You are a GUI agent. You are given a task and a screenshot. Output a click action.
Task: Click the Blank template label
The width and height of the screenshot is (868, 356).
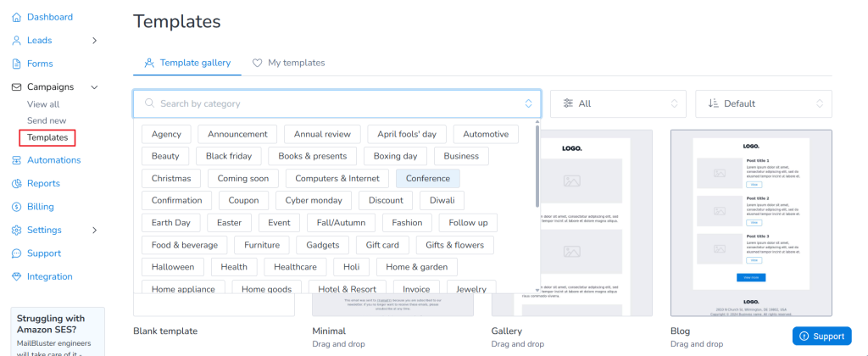(x=165, y=331)
